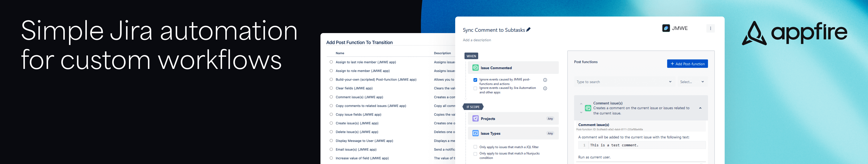The height and width of the screenshot is (164, 868).
Task: Click the Comment issue(s) post-function icon
Action: click(588, 108)
